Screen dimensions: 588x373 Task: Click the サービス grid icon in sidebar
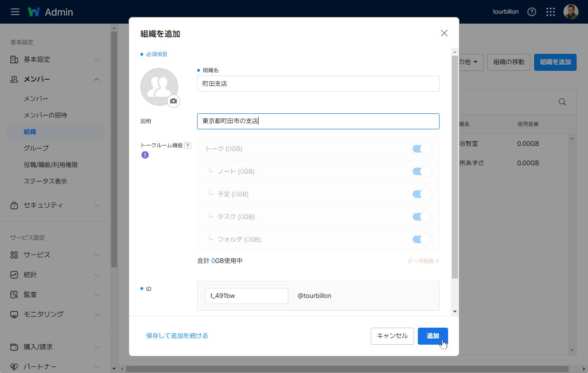click(x=14, y=255)
